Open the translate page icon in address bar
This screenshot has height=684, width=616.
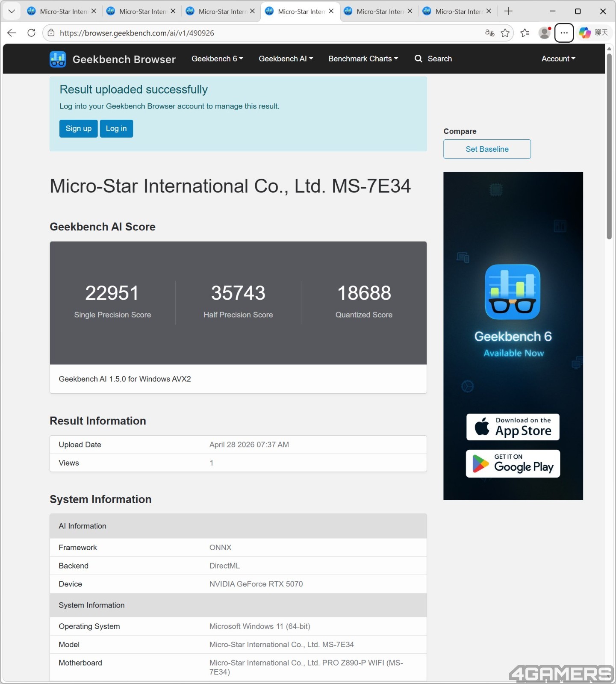[490, 33]
